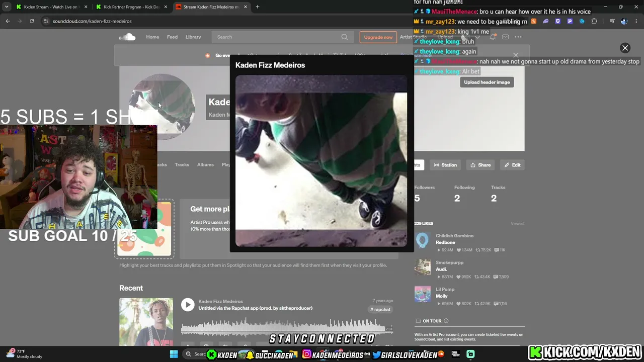View all likes
The height and width of the screenshot is (362, 644).
(517, 223)
